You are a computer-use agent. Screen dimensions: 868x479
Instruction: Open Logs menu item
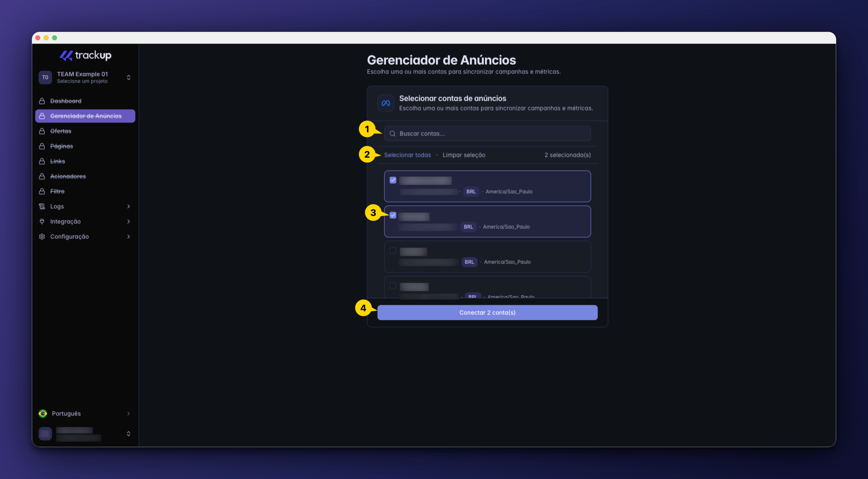click(x=85, y=206)
